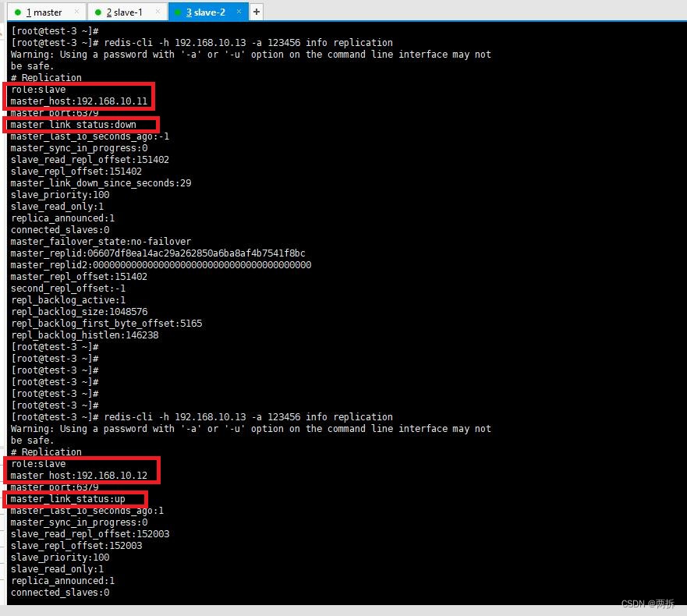
Task: Open a new terminal tab with the plus icon
Action: pyautogui.click(x=256, y=12)
